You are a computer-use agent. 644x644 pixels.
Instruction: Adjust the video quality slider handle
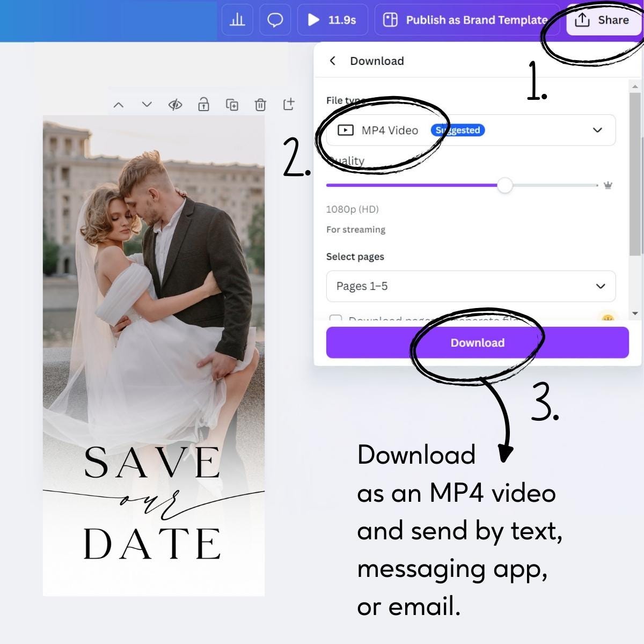505,185
